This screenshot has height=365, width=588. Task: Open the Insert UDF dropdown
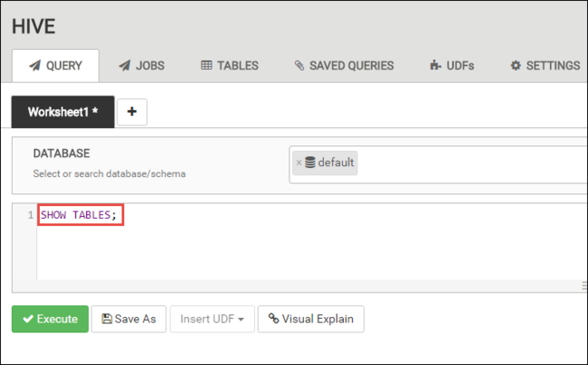coord(213,319)
